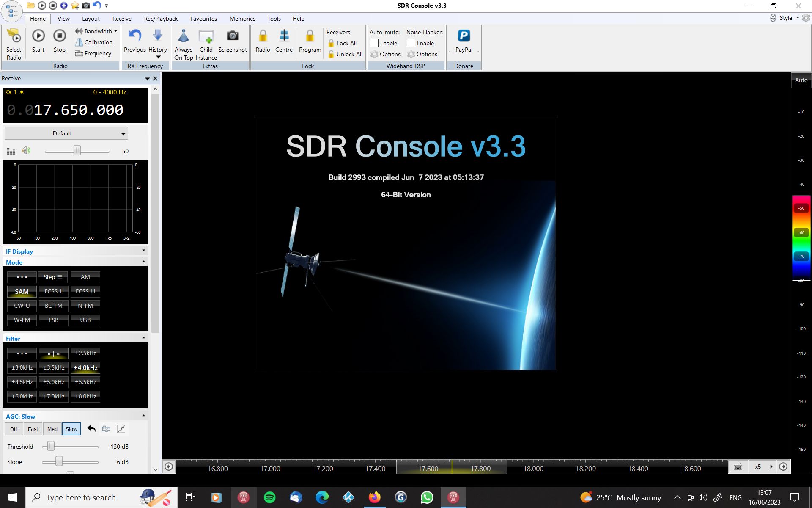Set AGC to Fast
The height and width of the screenshot is (508, 812).
click(x=33, y=429)
